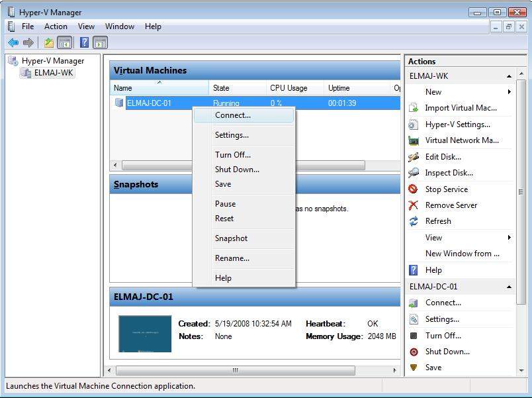The height and width of the screenshot is (398, 532).
Task: Click Stop Service in the Actions pane
Action: pos(447,189)
